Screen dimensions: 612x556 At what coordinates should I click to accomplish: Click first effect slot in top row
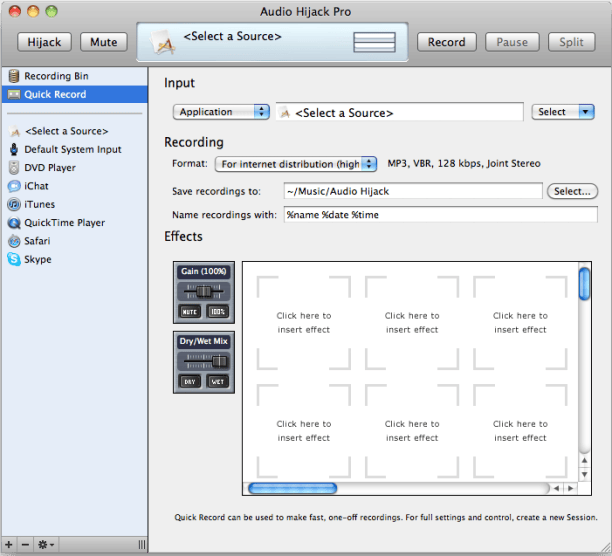[x=304, y=323]
